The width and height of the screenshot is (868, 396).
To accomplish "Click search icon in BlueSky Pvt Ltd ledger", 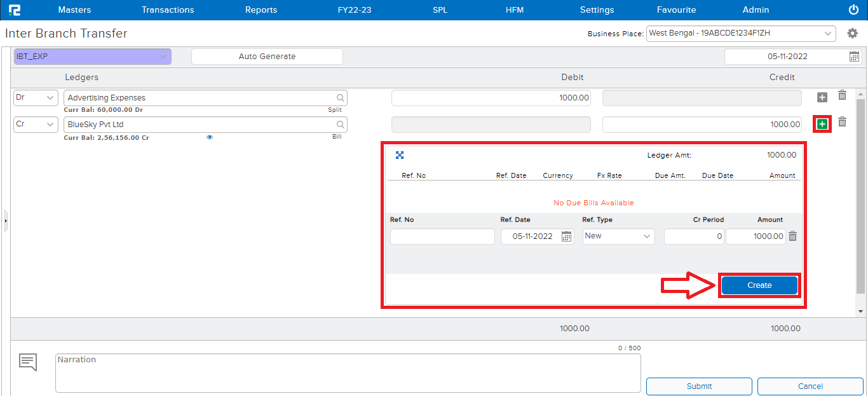I will (x=341, y=125).
